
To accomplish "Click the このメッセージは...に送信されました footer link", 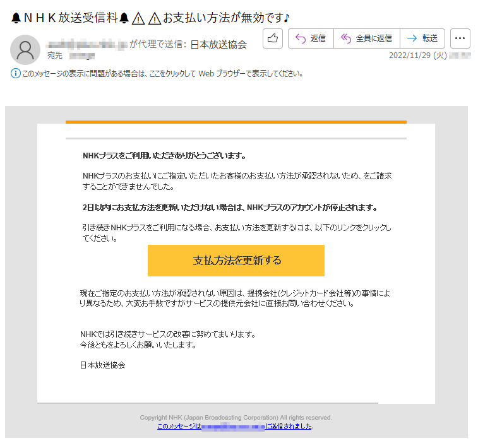I will click(235, 427).
